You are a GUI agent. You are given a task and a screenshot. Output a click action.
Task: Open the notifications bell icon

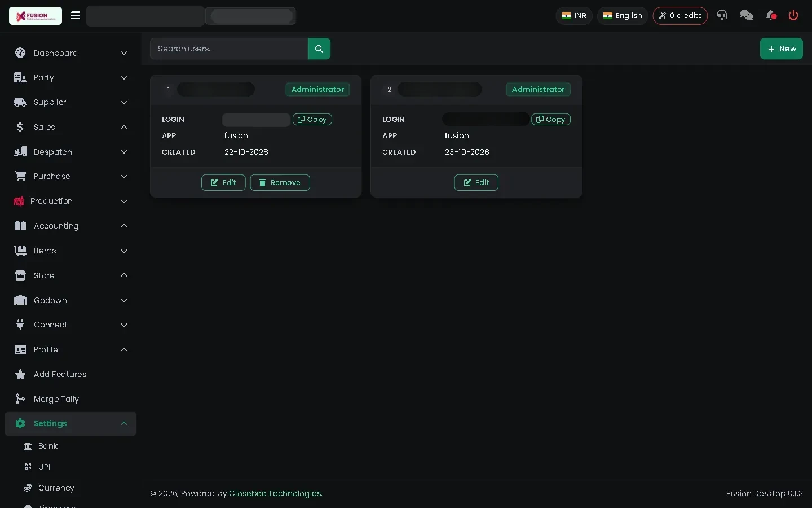click(771, 15)
